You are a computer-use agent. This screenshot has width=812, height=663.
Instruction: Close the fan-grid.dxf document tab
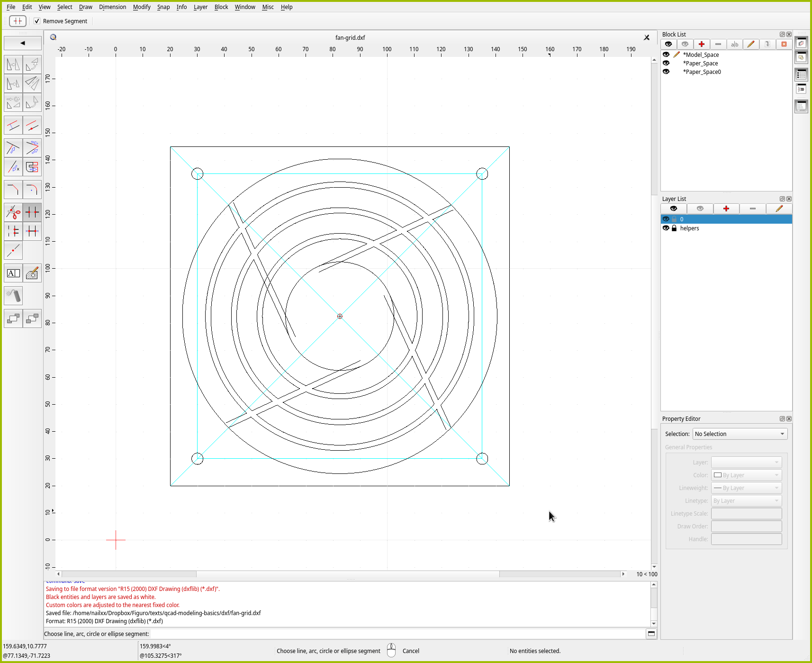(x=647, y=37)
